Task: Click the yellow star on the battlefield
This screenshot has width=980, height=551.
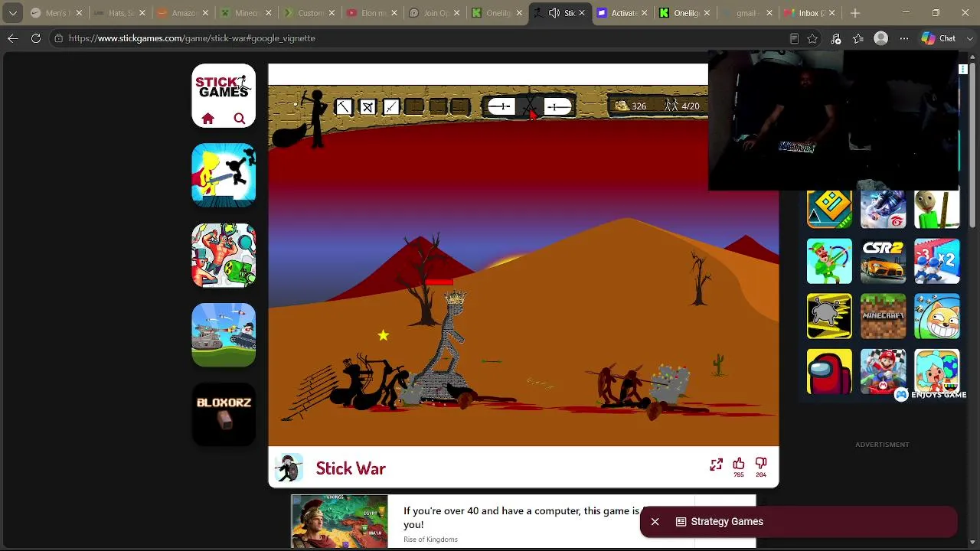Action: 383,335
